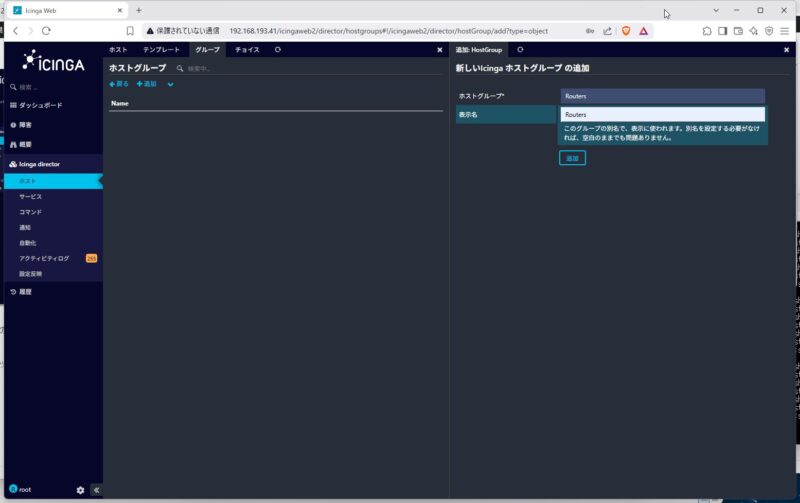The width and height of the screenshot is (800, 503).
Task: Open the settings gear in the sidebar
Action: coord(80,490)
